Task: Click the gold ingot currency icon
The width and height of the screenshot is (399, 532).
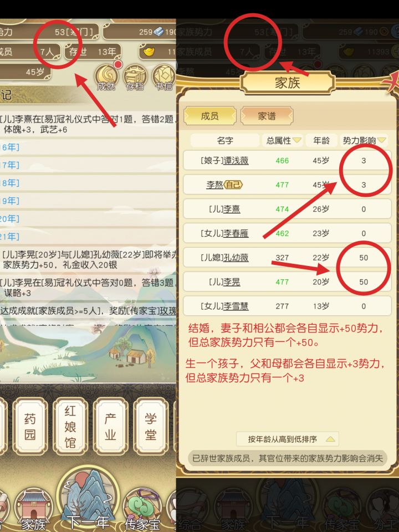Action: (149, 52)
